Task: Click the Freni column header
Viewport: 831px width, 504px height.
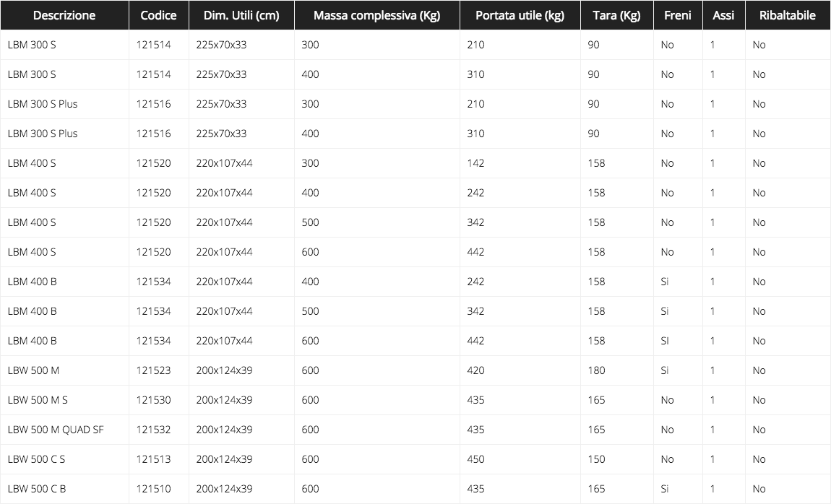Action: coord(678,15)
